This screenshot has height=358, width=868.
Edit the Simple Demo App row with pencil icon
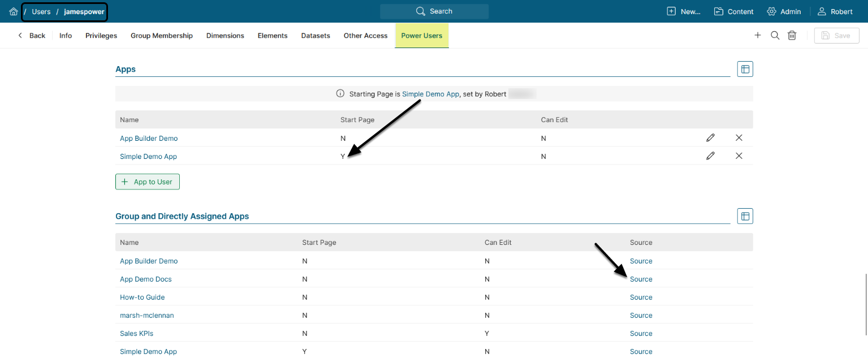[x=710, y=156]
